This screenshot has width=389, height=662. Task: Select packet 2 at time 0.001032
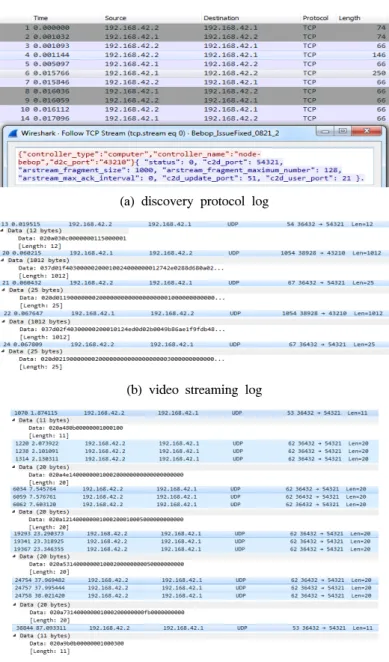194,37
